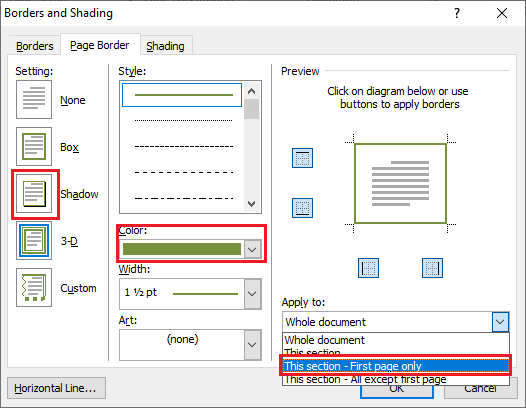Click the help question mark icon
Screen dimensions: 526x408
457,13
